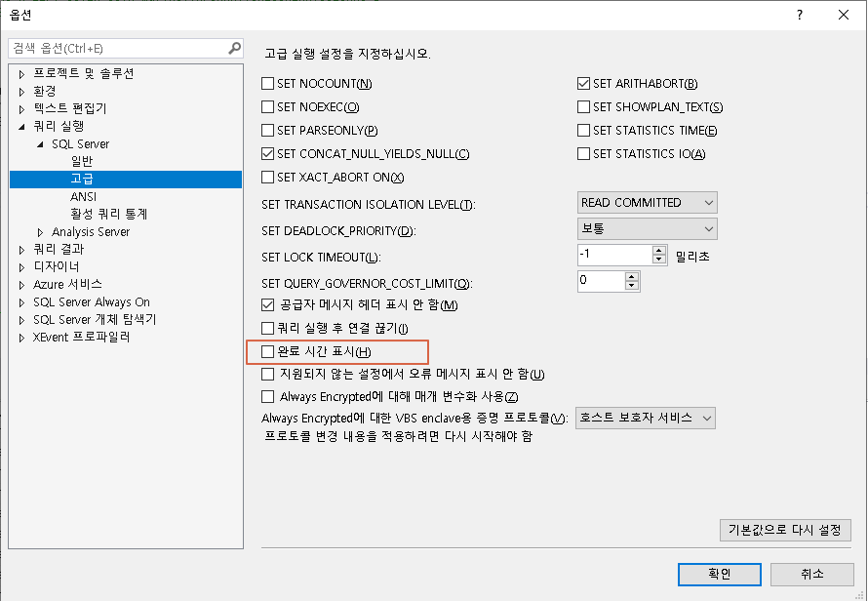Open the READ COMMITTED isolation level dropdown
Image resolution: width=868 pixels, height=601 pixels.
[x=647, y=203]
